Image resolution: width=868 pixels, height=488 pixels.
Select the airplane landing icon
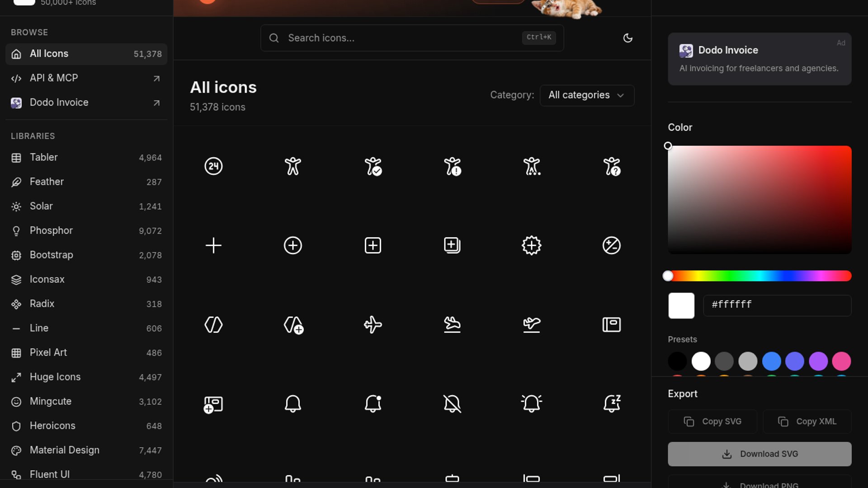[452, 324]
